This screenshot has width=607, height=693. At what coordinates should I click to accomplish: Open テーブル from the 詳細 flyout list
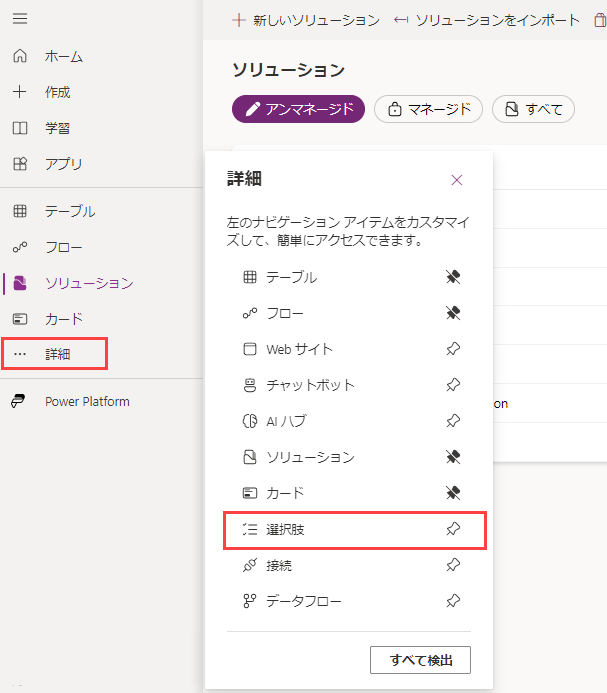pos(291,277)
